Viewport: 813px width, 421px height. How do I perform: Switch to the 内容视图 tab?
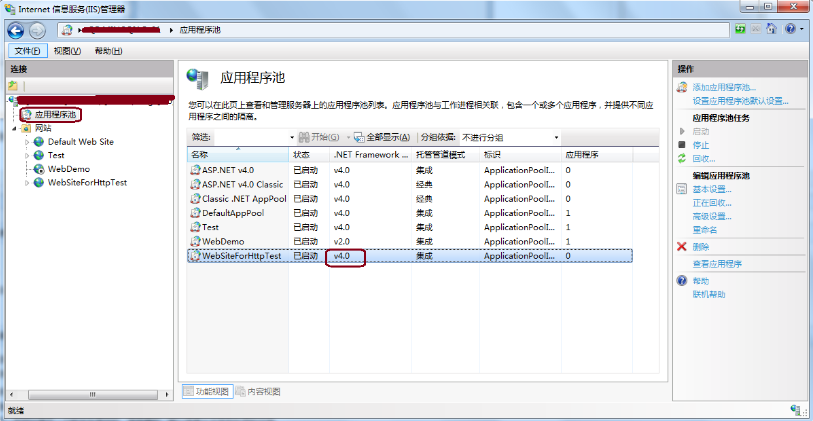point(258,391)
